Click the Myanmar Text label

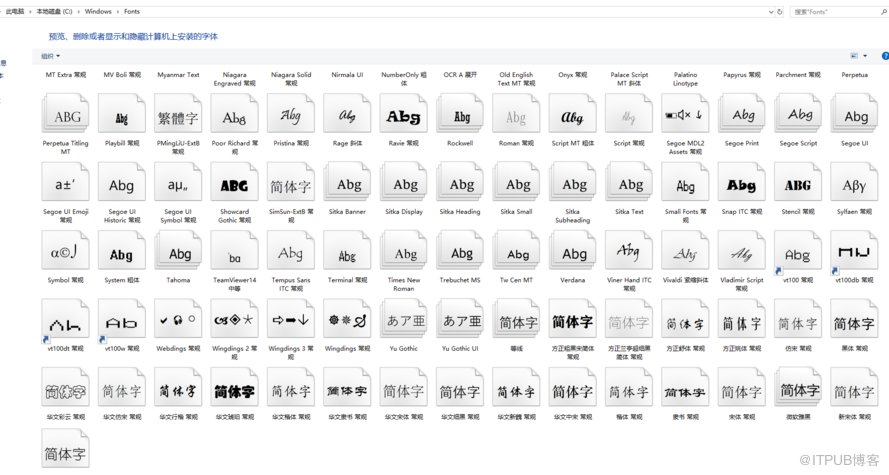[x=178, y=75]
